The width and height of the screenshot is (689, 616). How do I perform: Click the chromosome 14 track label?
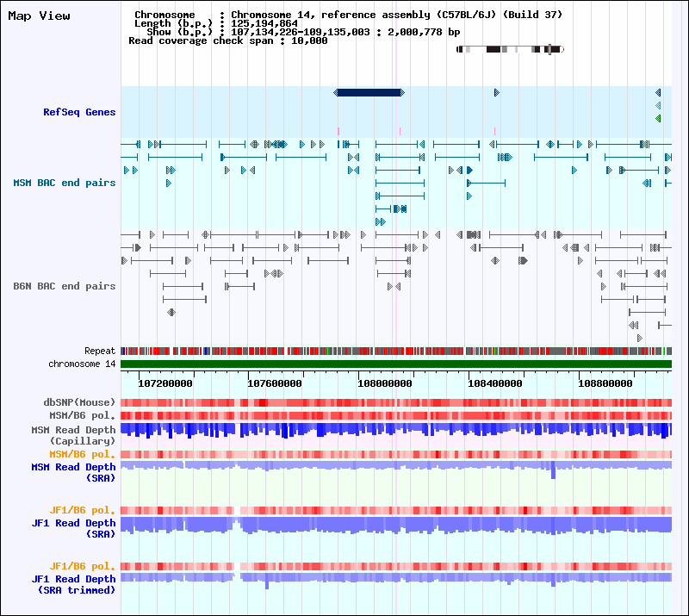point(82,364)
